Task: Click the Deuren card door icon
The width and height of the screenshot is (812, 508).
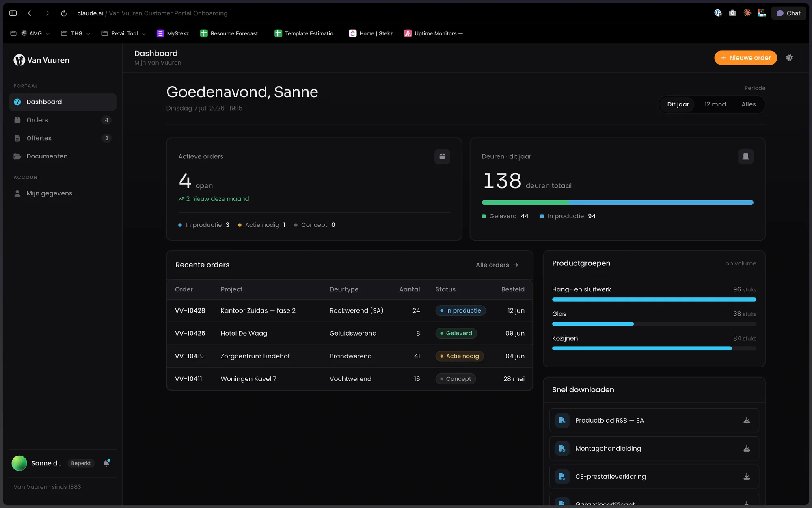Action: click(745, 156)
